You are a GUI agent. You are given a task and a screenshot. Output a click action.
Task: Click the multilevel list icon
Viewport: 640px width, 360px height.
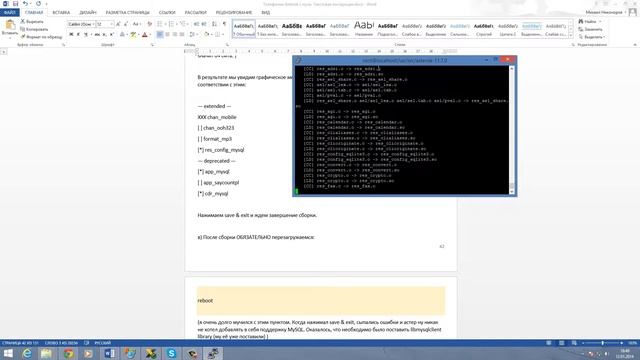pos(182,24)
